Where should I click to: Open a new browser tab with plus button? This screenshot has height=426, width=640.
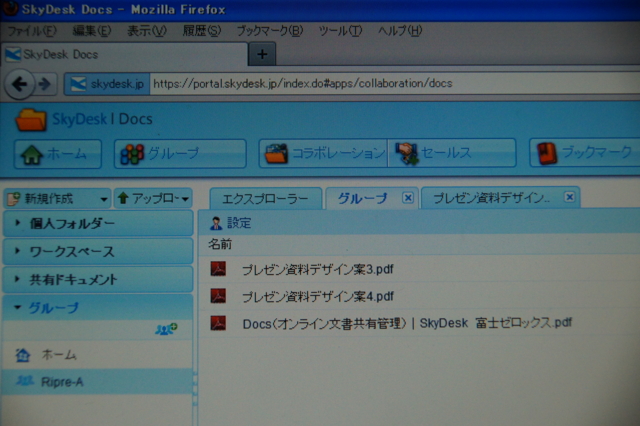tap(262, 54)
